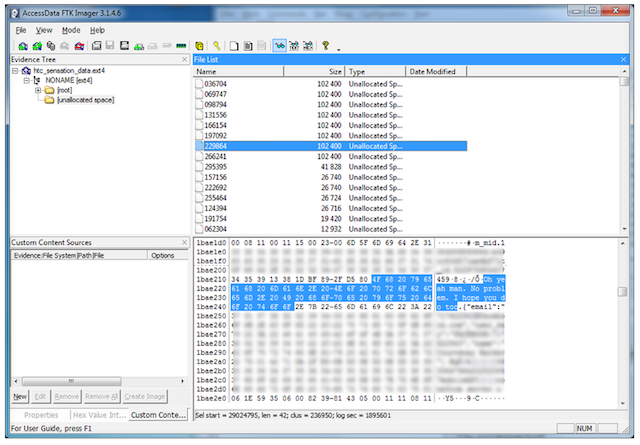The image size is (640, 445).
Task: Select file 131556 in the File List
Action: pos(216,115)
